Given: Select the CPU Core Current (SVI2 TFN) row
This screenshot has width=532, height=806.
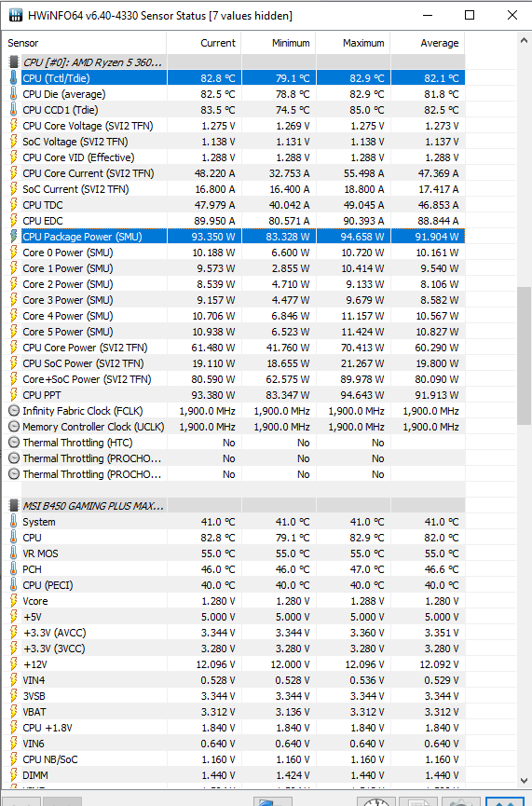Looking at the screenshot, I should point(234,173).
